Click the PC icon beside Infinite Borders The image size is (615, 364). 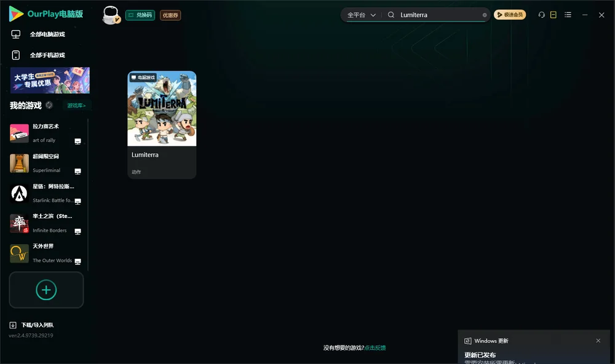pos(77,231)
